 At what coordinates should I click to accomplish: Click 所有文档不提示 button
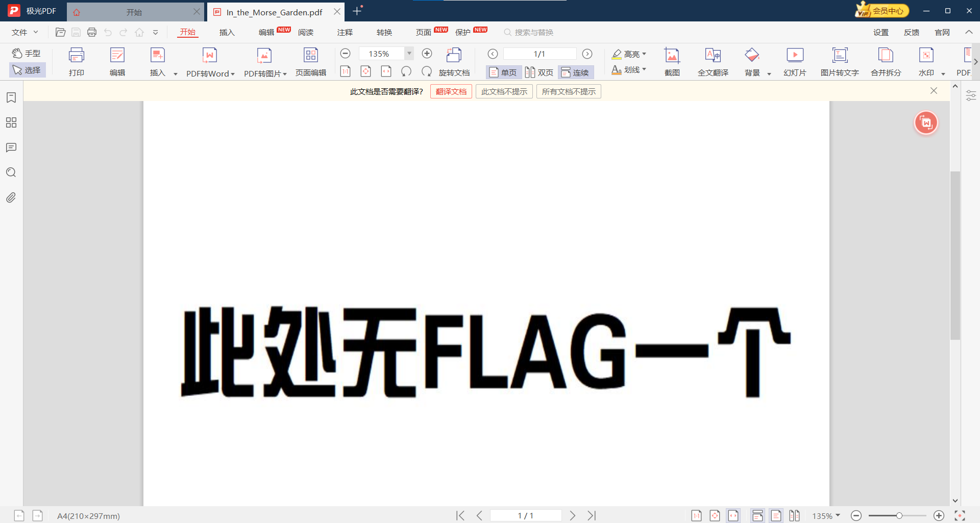pos(569,91)
